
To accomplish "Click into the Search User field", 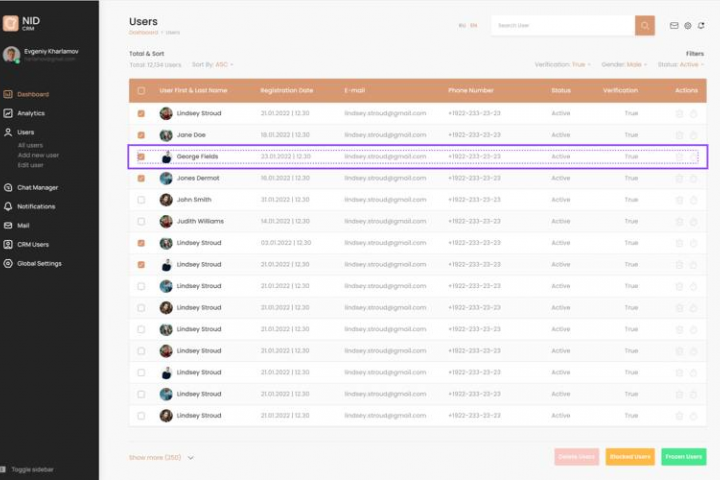I will 563,26.
